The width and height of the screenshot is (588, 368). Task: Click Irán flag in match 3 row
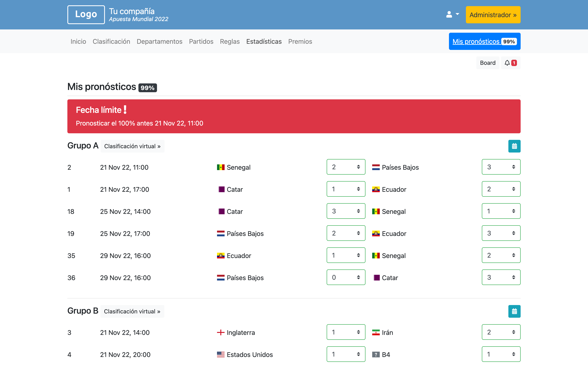pos(376,332)
